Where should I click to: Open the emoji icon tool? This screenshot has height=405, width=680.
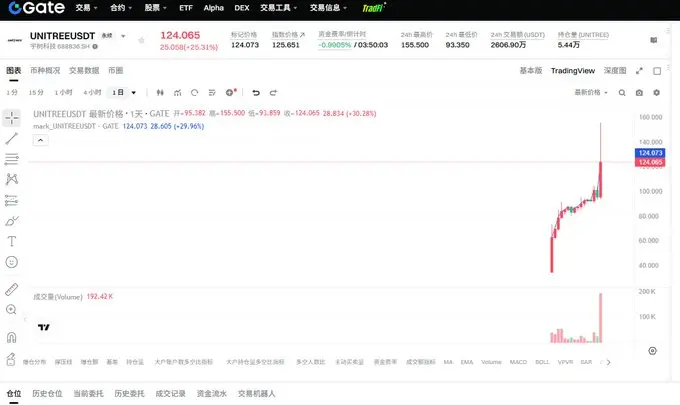point(12,262)
